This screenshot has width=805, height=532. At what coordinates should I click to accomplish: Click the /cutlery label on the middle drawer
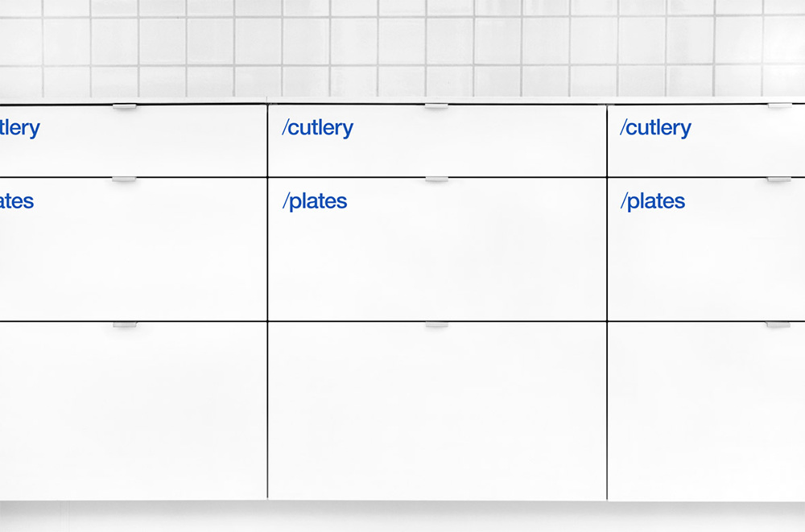point(318,129)
